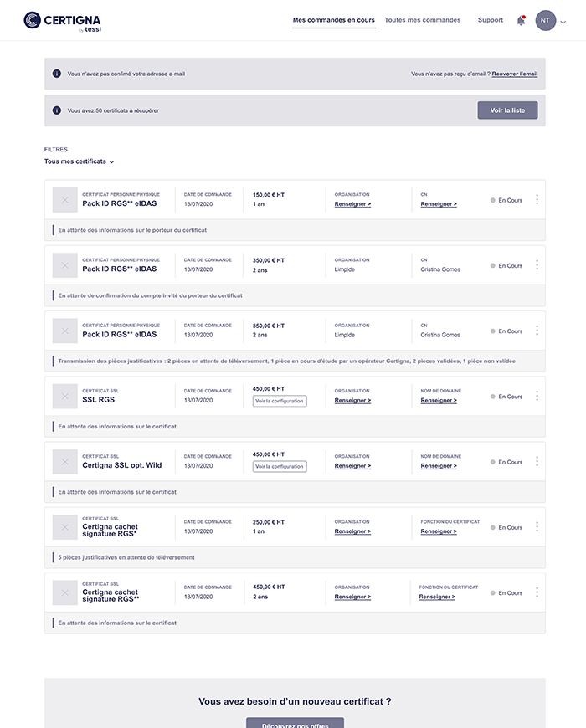Click info icon beside unconfirmed email notice
586x728 pixels.
click(57, 74)
